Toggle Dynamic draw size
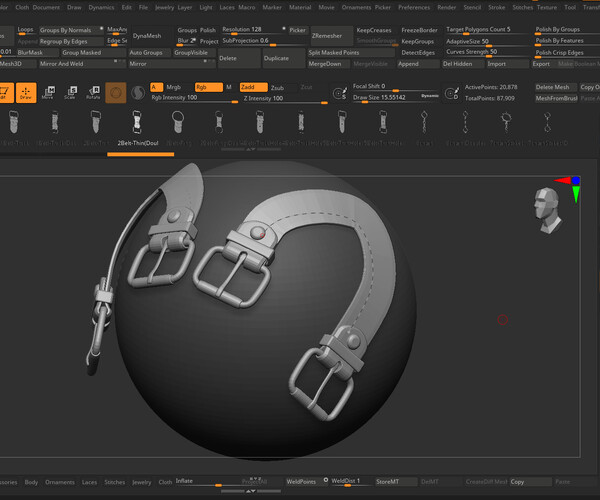 coord(429,96)
